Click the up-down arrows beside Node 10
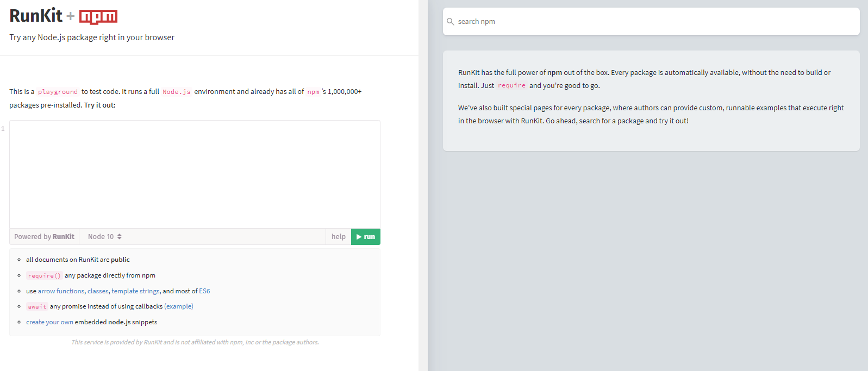The image size is (868, 371). pos(120,237)
